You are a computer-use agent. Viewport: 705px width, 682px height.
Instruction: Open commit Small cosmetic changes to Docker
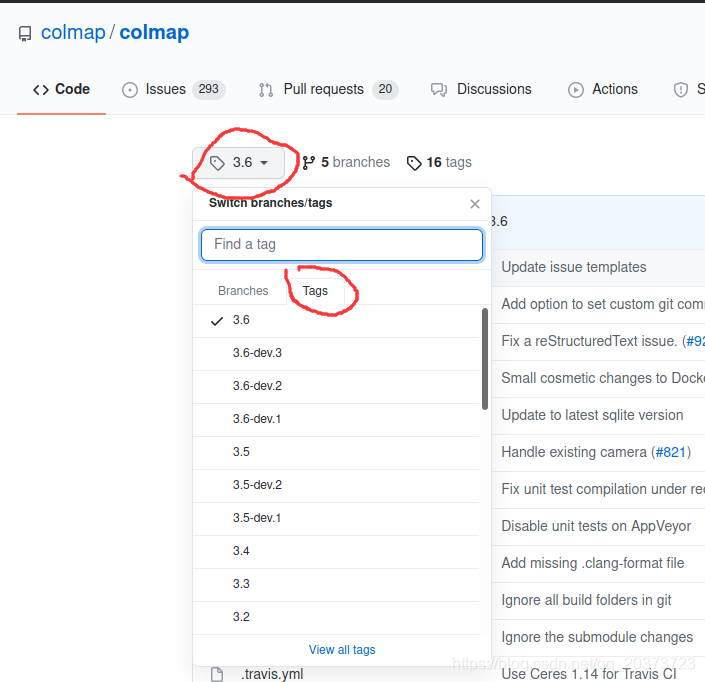point(603,378)
